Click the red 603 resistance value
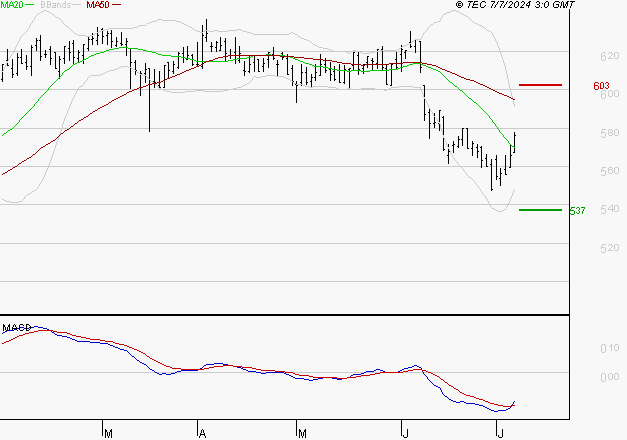 (x=601, y=86)
